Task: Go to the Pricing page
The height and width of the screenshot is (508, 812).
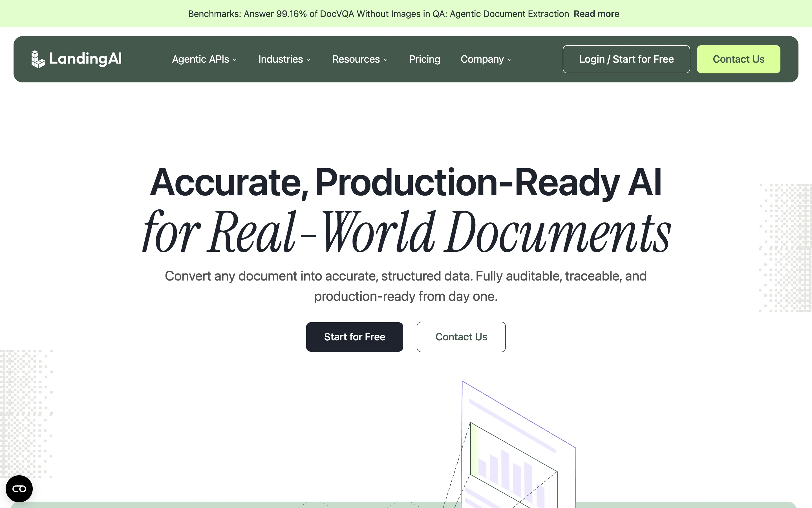Action: [424, 59]
